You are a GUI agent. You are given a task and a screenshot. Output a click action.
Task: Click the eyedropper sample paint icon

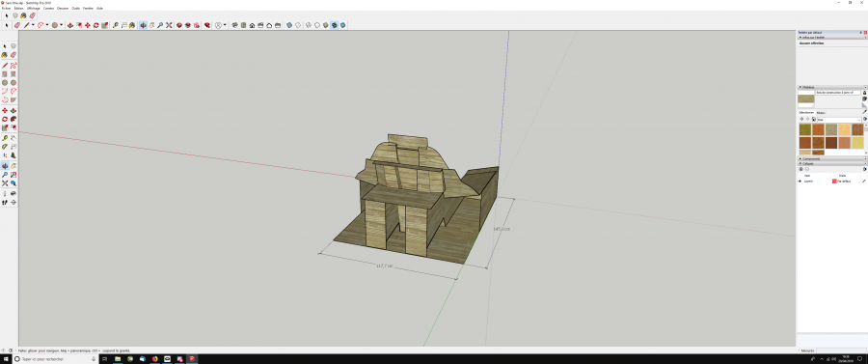pos(865,112)
